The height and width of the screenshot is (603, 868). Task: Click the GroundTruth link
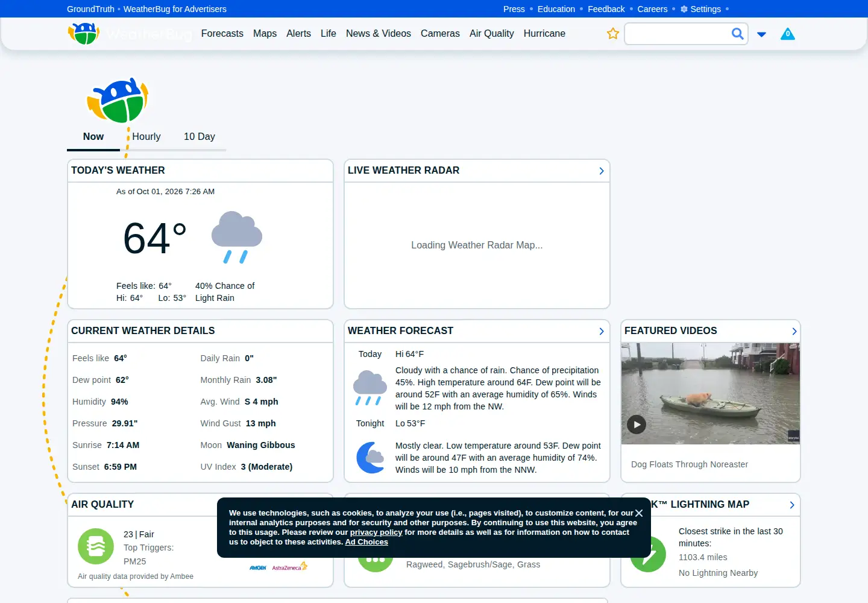(x=90, y=9)
